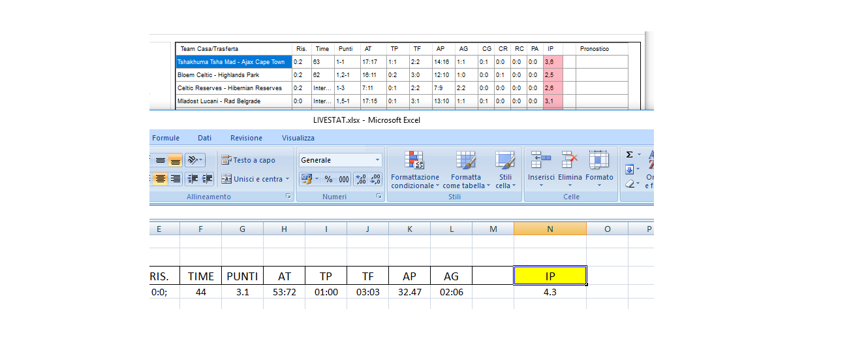The width and height of the screenshot is (868, 358).
Task: Open the Clear eraser menu icon
Action: (x=629, y=184)
